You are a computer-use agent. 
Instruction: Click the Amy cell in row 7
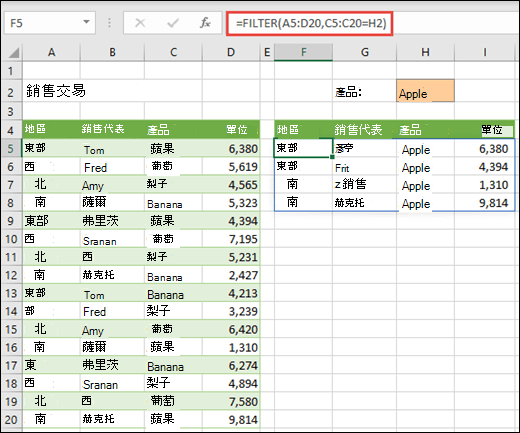tap(112, 185)
